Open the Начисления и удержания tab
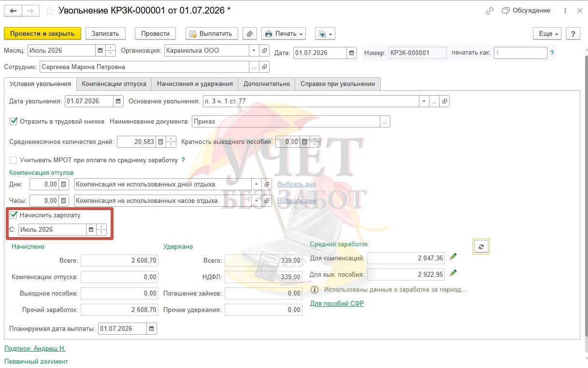Screen dimensions: 588x368 195,84
